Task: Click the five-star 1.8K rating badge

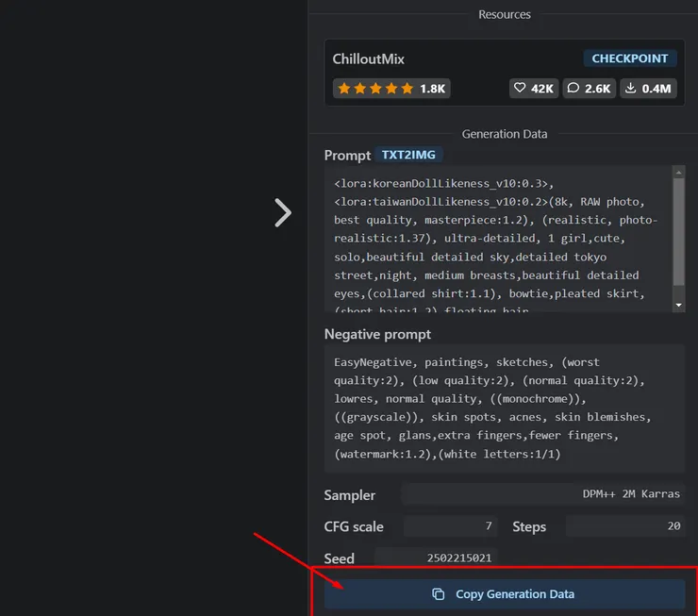Action: (391, 89)
